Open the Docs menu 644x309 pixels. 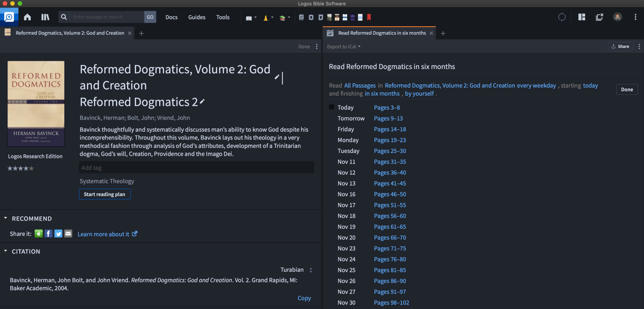point(172,17)
